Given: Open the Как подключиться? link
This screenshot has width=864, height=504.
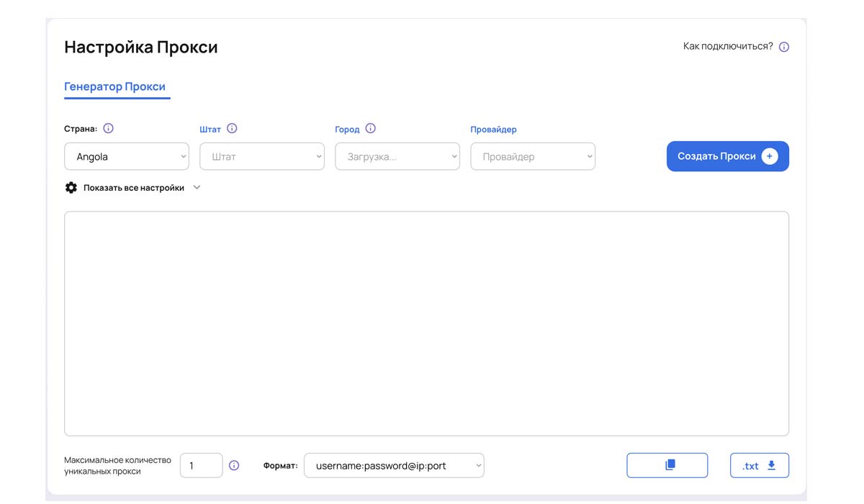Looking at the screenshot, I should coord(728,46).
